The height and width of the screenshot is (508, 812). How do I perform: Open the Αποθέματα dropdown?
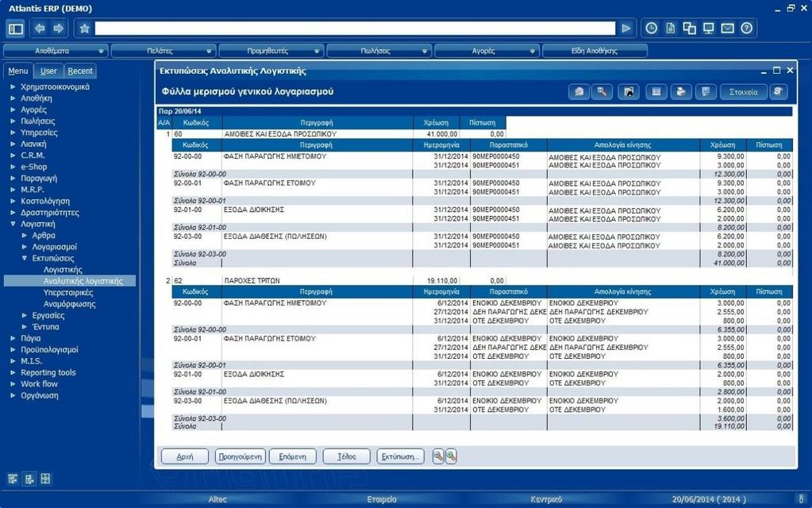coord(56,51)
